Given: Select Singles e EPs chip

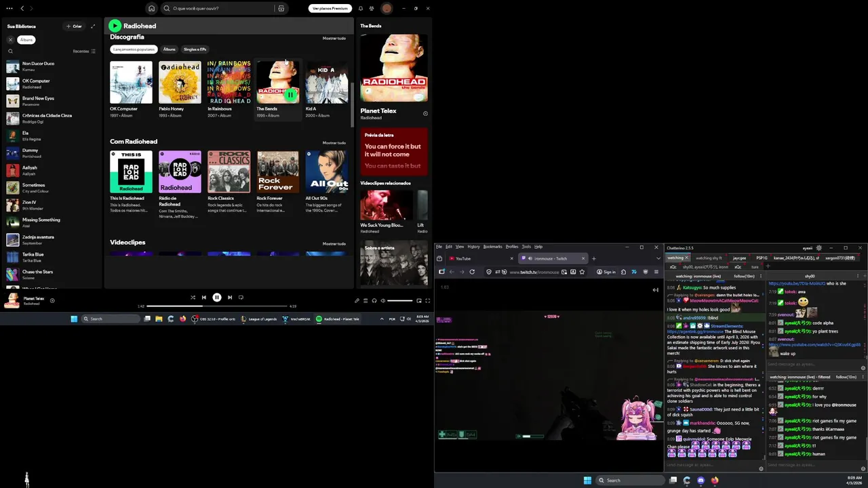Looking at the screenshot, I should tap(195, 49).
